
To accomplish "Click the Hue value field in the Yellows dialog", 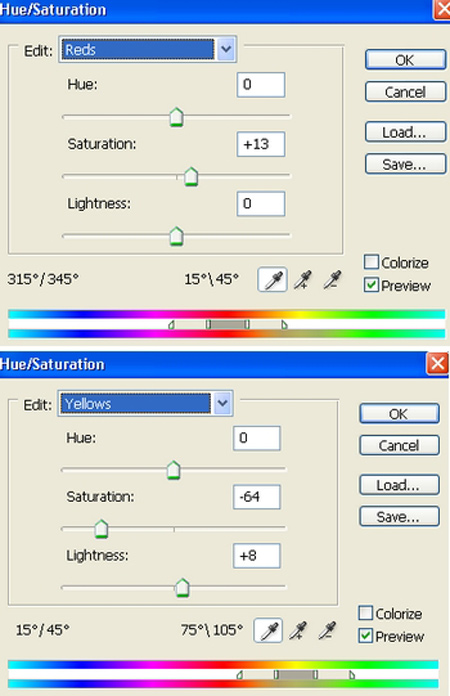I will point(257,438).
